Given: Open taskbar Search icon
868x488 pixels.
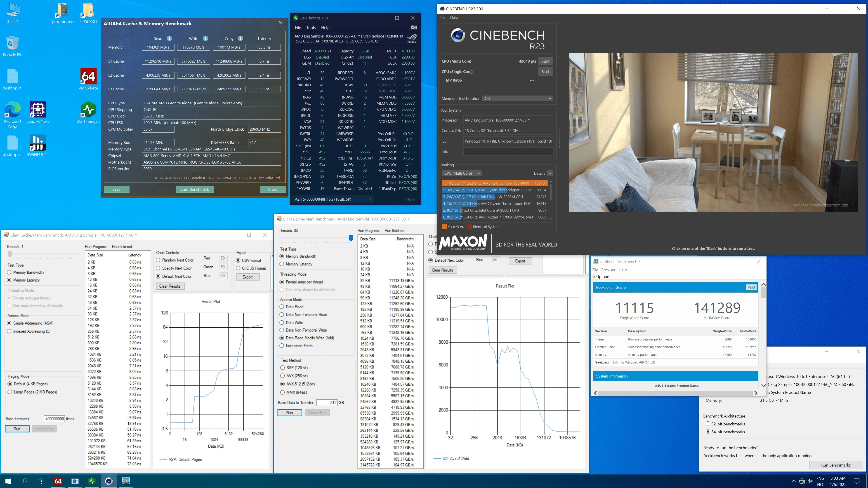Looking at the screenshot, I should pos(24,481).
